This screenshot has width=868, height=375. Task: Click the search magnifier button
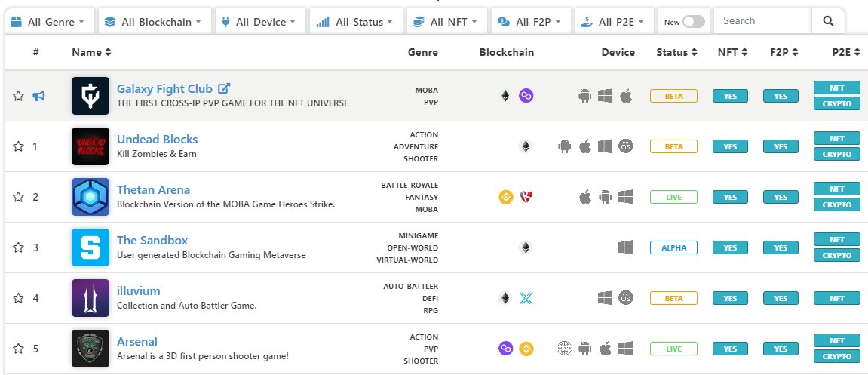tap(828, 21)
